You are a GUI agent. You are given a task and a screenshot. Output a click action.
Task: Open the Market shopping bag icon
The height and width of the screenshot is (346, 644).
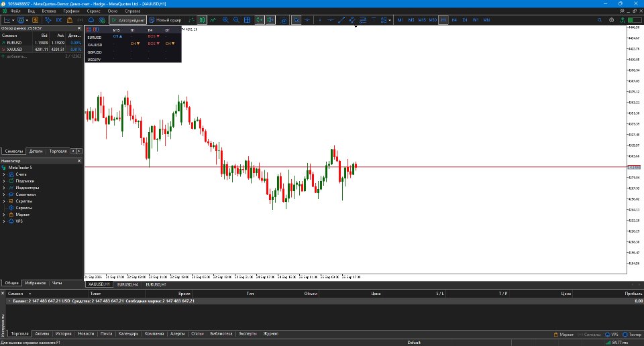pos(70,19)
